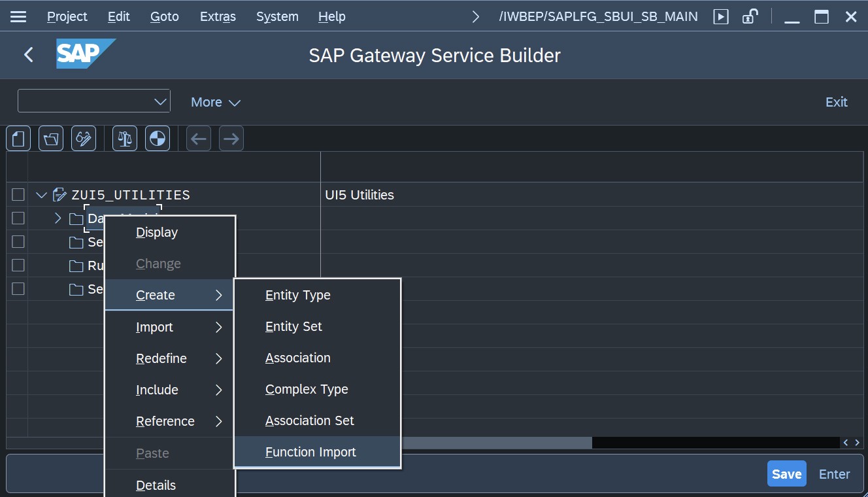Open an existing project with the folder icon
This screenshot has width=868, height=497.
pos(51,139)
